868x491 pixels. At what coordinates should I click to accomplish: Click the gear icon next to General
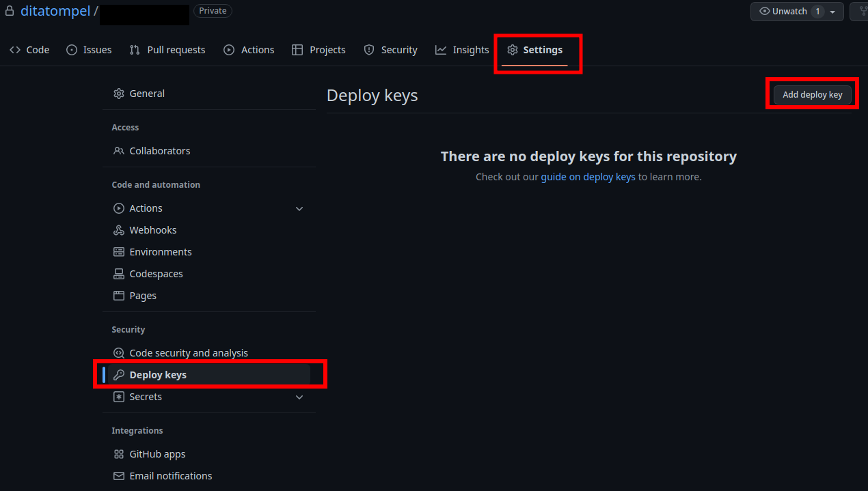tap(119, 94)
